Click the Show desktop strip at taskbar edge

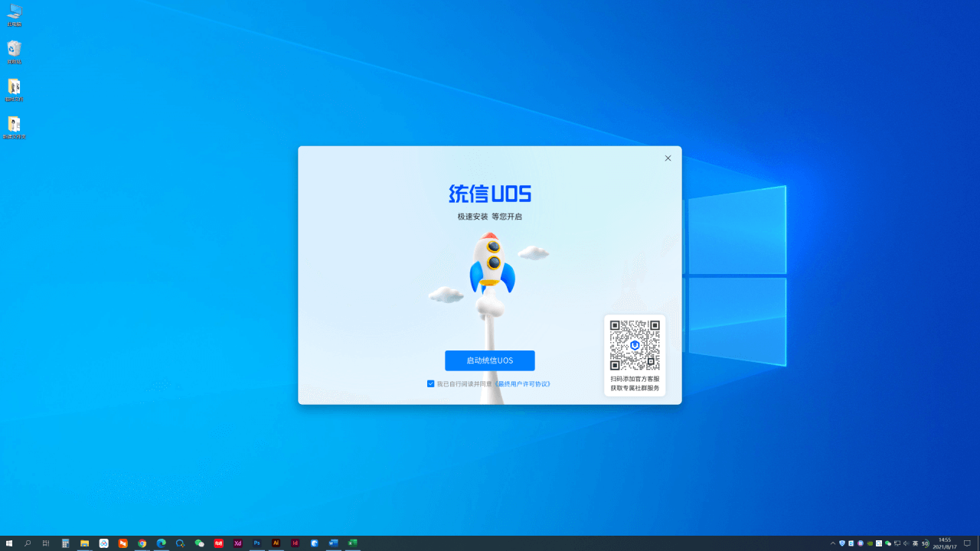tap(978, 543)
